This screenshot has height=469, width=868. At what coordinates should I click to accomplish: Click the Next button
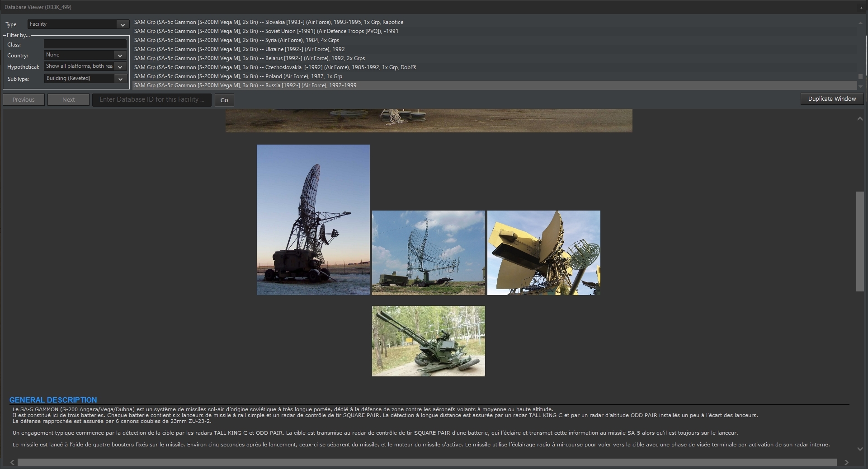(x=69, y=100)
